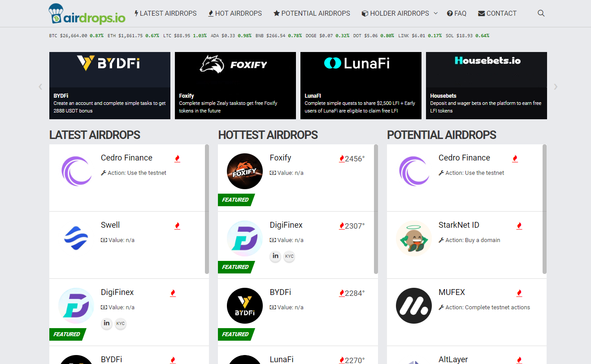Click flame icon beside DigiFinex in Latest
Screen dimensions: 591x364
click(173, 293)
